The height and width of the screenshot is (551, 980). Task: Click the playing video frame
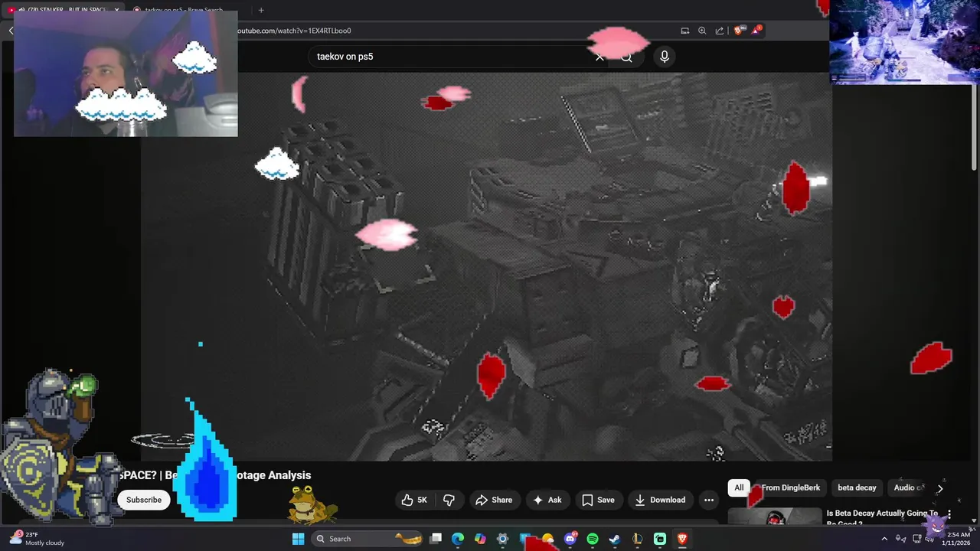pyautogui.click(x=486, y=266)
